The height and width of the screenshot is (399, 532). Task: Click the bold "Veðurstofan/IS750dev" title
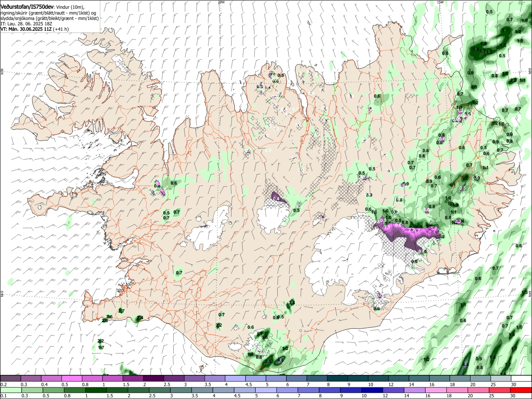(27, 7)
